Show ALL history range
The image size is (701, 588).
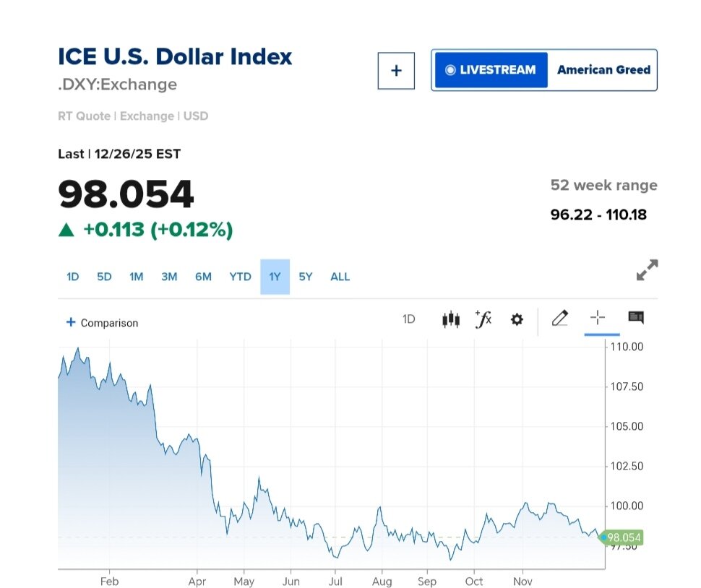[340, 277]
